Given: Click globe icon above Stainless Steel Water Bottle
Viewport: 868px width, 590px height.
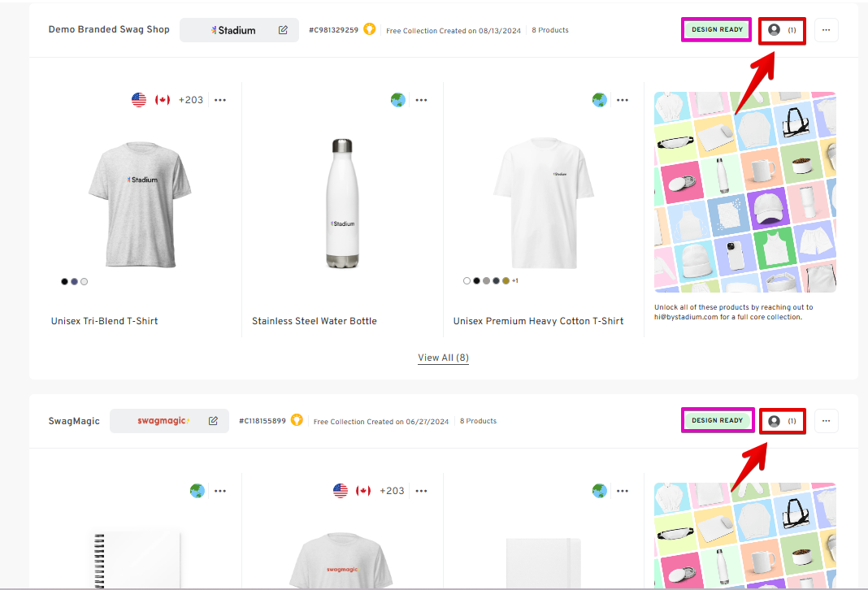Looking at the screenshot, I should pos(397,100).
